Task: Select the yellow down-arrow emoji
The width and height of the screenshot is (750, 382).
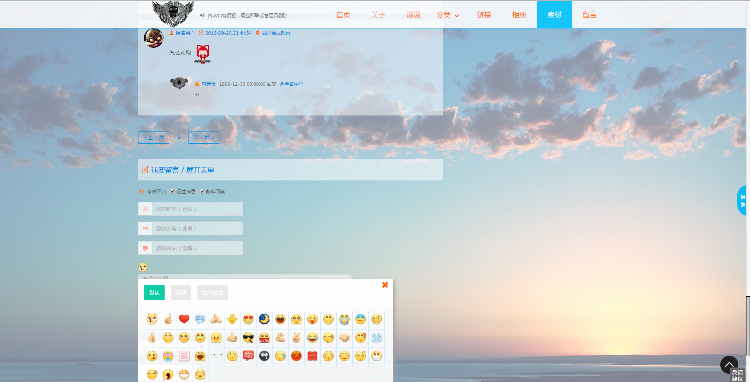Action: (x=232, y=319)
